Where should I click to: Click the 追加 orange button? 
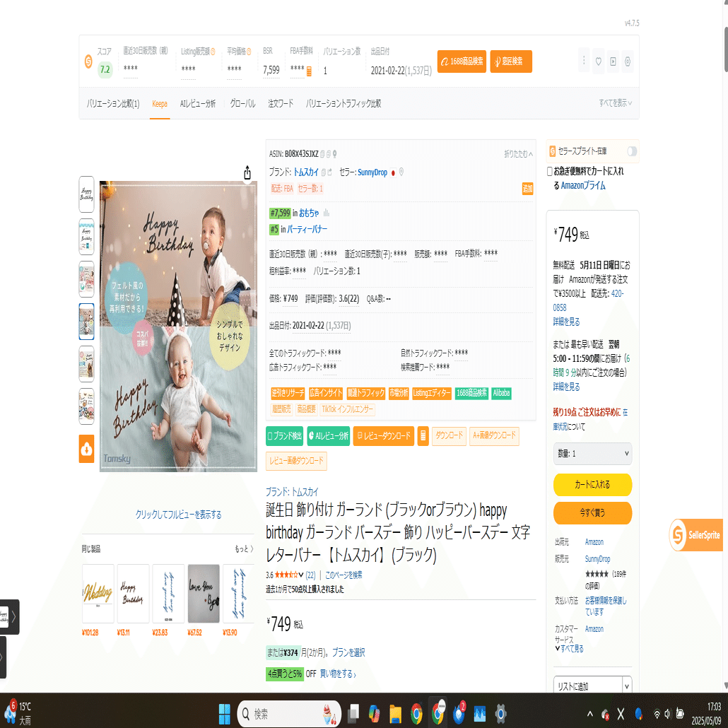(x=527, y=189)
